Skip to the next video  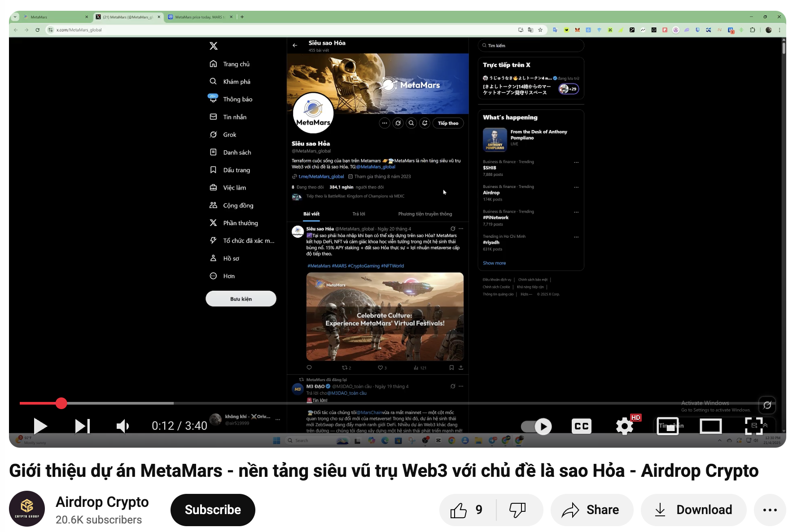pos(82,426)
